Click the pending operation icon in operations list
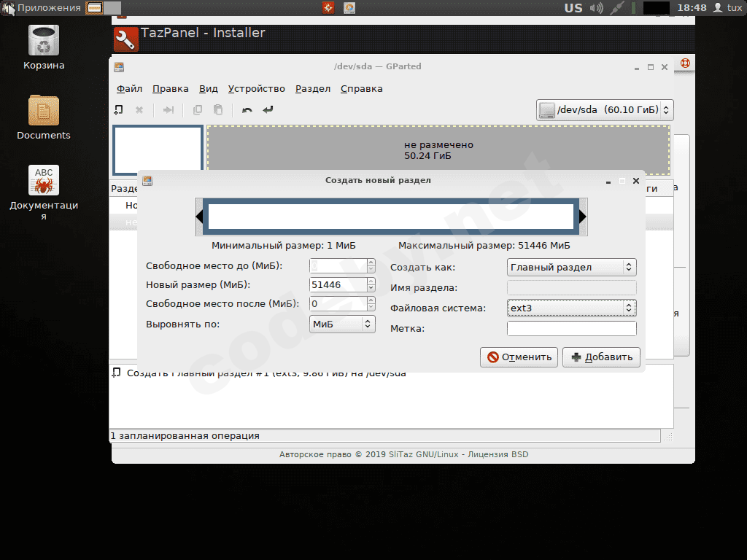This screenshot has height=560, width=747. click(x=116, y=373)
